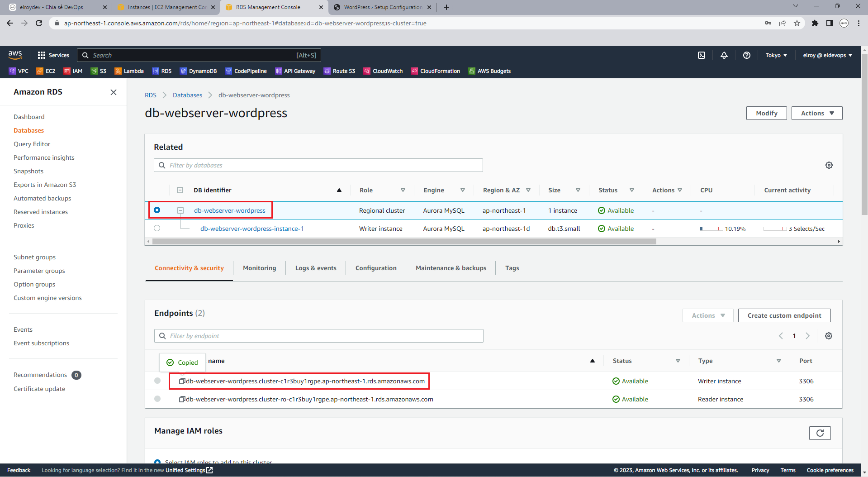Select the writer endpoint radio button
Screen dimensions: 868x477
[x=157, y=381]
